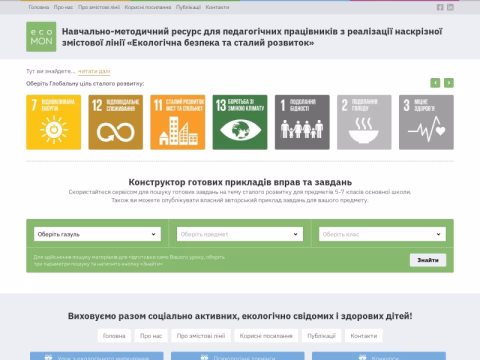Follow the 'читати далі' link

(x=94, y=71)
